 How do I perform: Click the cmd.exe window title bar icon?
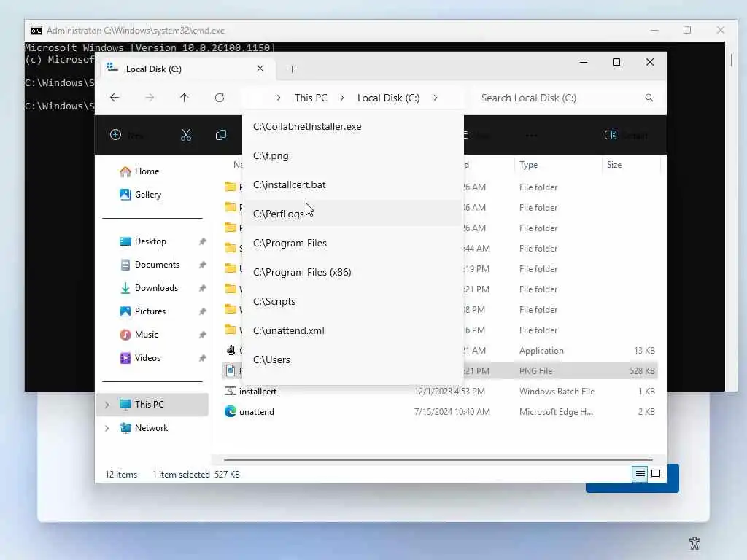coord(36,31)
